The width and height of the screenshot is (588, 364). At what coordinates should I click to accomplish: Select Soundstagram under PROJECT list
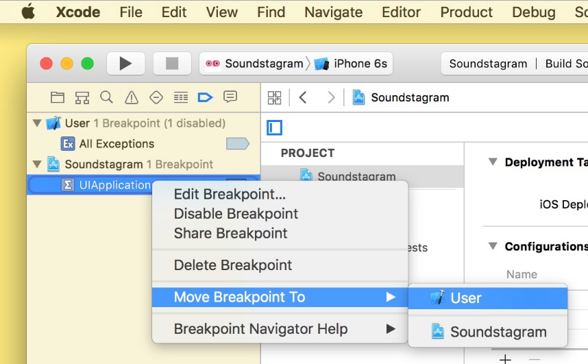click(363, 176)
